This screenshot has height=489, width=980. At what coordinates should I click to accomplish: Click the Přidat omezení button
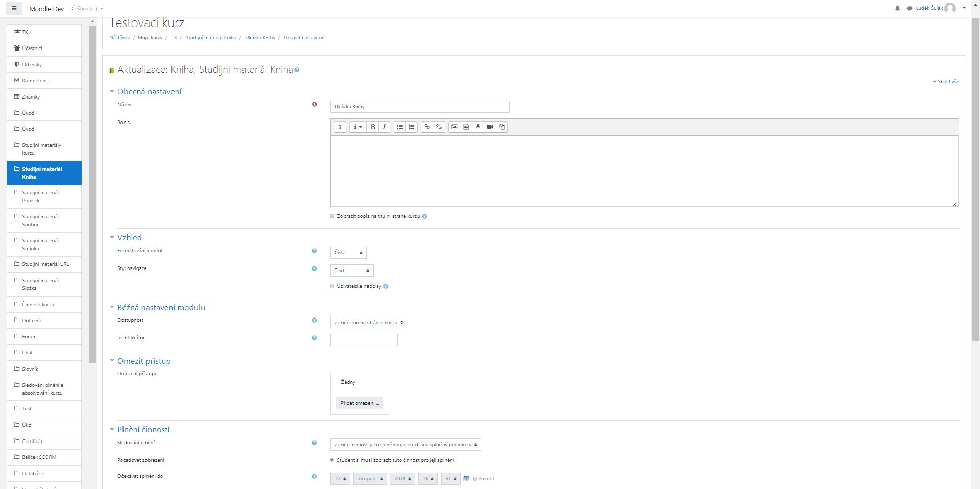click(x=359, y=403)
